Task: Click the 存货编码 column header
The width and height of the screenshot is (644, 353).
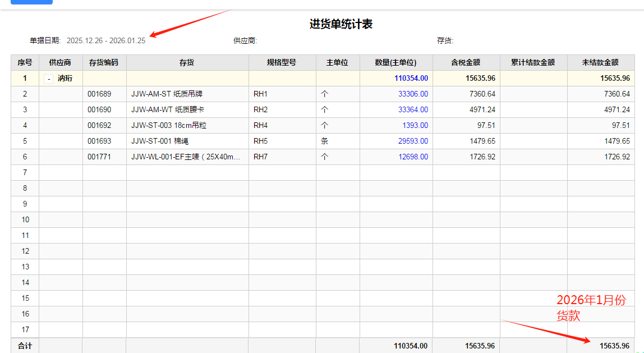Action: pyautogui.click(x=104, y=63)
